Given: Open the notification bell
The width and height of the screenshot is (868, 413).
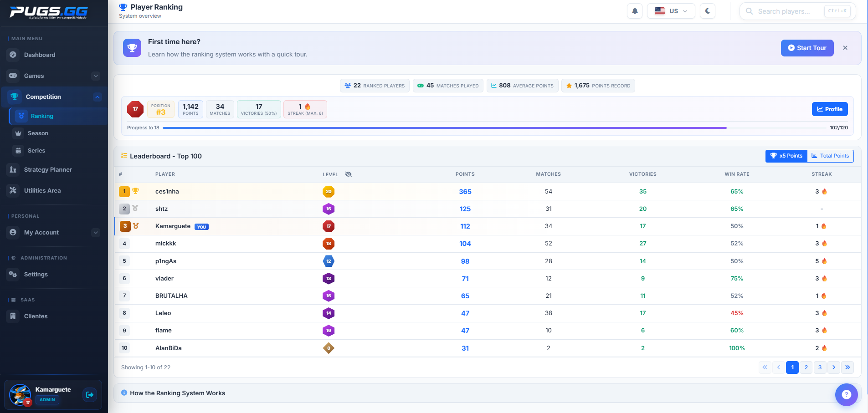Looking at the screenshot, I should [634, 11].
